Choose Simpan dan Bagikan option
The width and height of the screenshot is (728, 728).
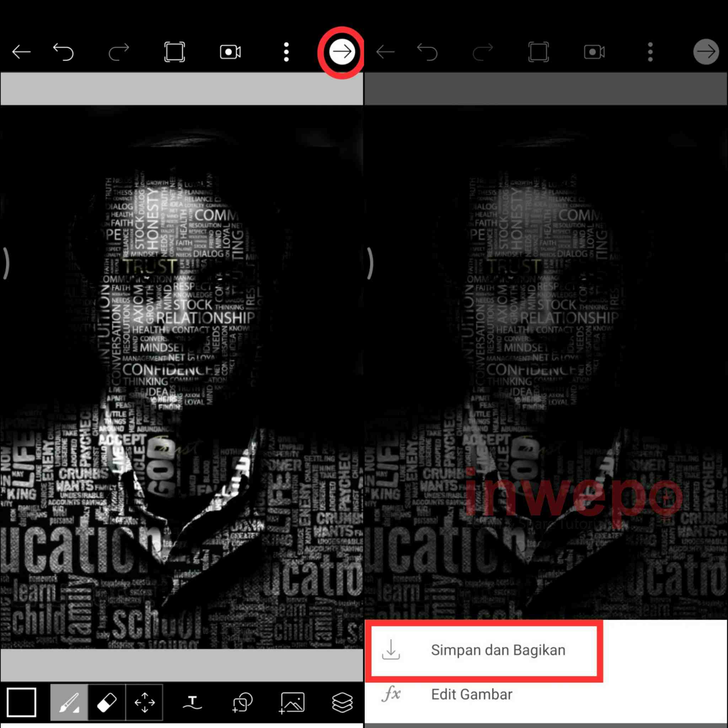click(x=497, y=650)
